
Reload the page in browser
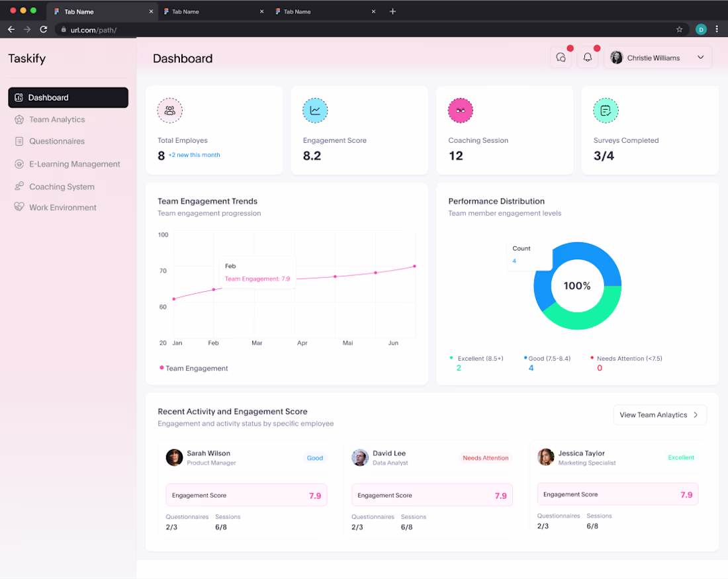click(x=44, y=30)
